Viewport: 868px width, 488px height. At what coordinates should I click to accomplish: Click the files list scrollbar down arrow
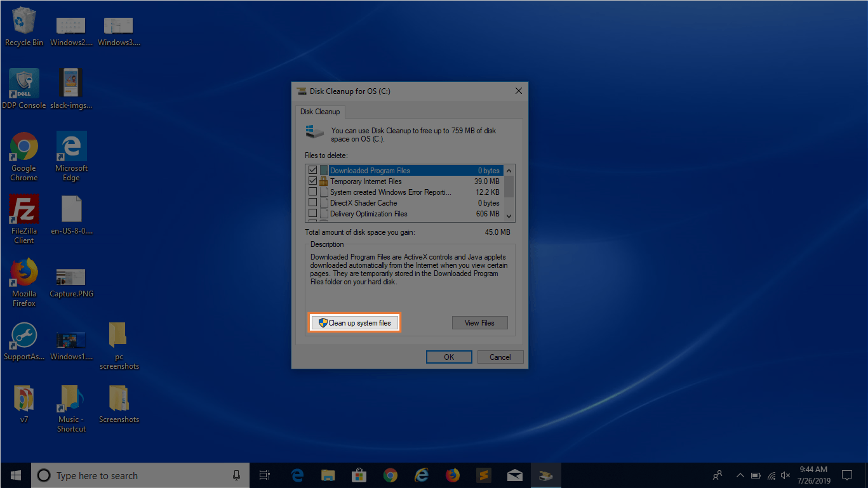509,216
